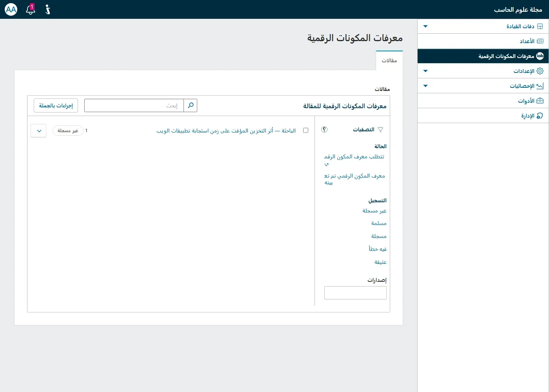This screenshot has height=392, width=549.
Task: Open معرفات المكونات الرقمية in sidebar
Action: 483,56
